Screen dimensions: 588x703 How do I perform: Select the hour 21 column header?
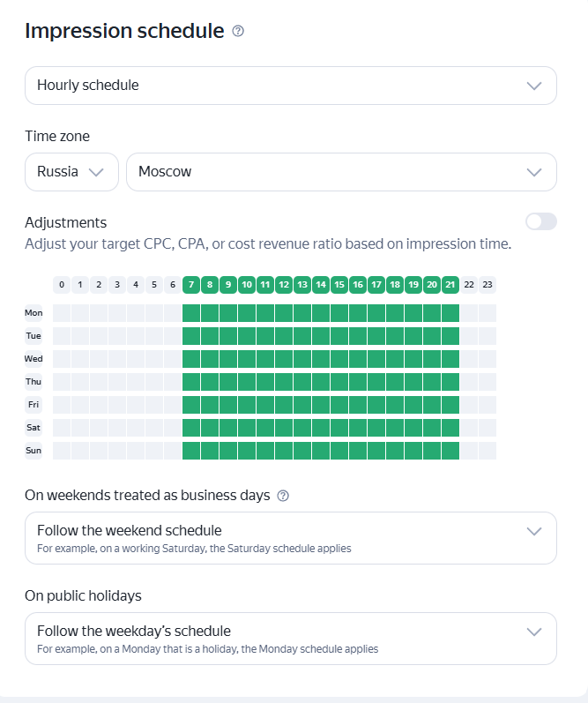tap(450, 285)
